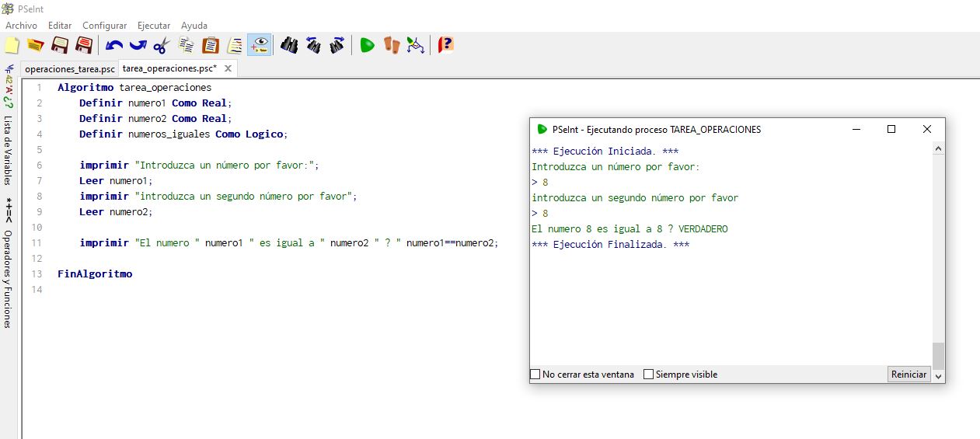
Task: Click the indent correction icon
Action: [235, 45]
